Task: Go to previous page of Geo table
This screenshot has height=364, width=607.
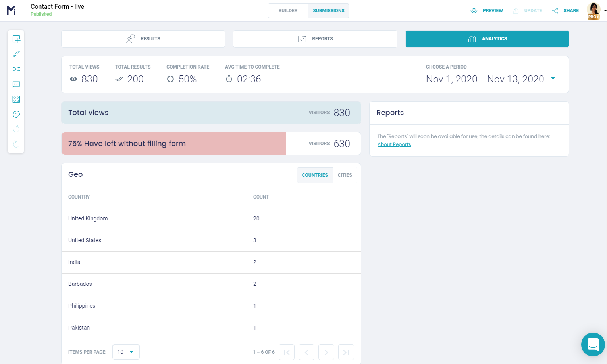Action: [306, 352]
